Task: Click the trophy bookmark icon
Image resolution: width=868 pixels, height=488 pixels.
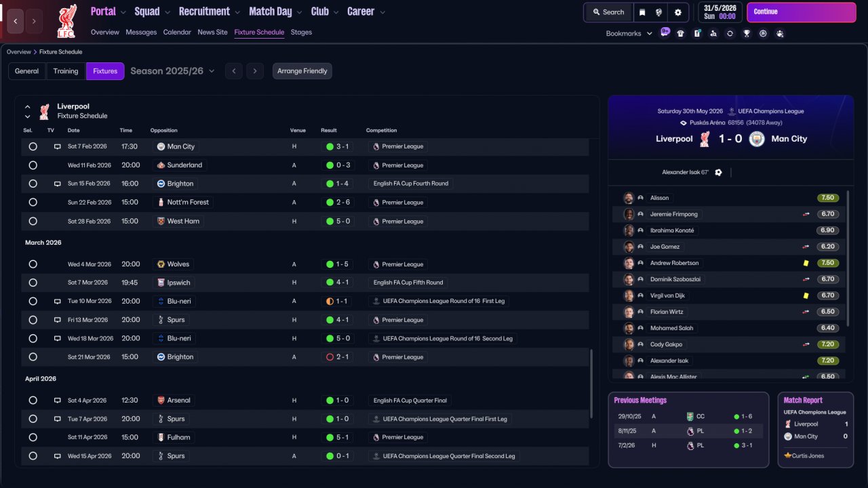Action: pos(747,33)
